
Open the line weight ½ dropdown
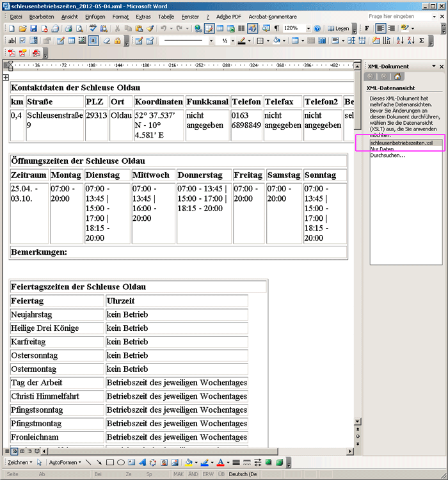tap(233, 41)
